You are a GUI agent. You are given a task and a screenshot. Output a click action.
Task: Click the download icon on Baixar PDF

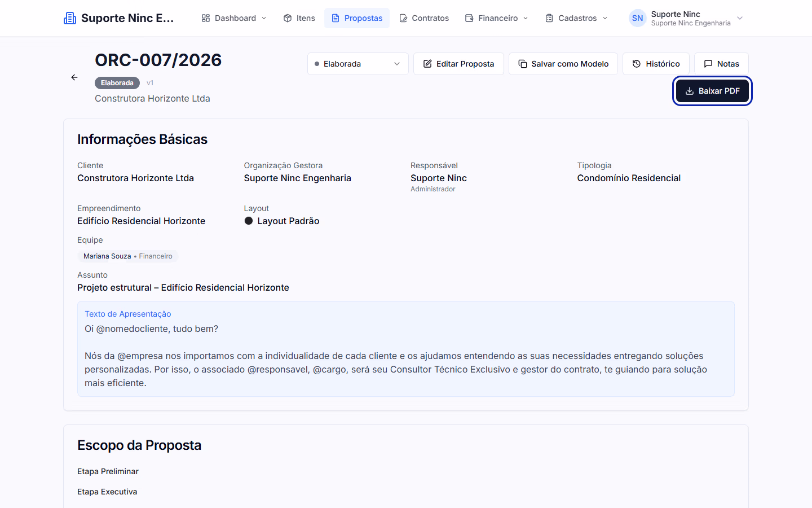[x=690, y=91]
